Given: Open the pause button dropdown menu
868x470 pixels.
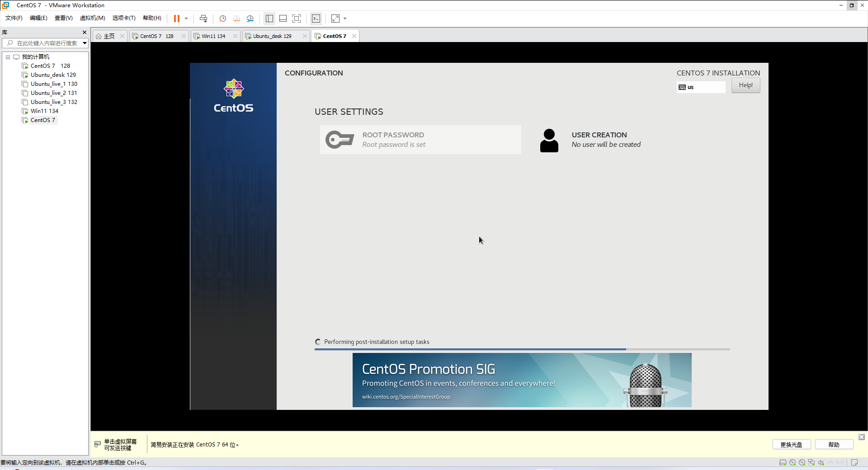Looking at the screenshot, I should pyautogui.click(x=187, y=19).
